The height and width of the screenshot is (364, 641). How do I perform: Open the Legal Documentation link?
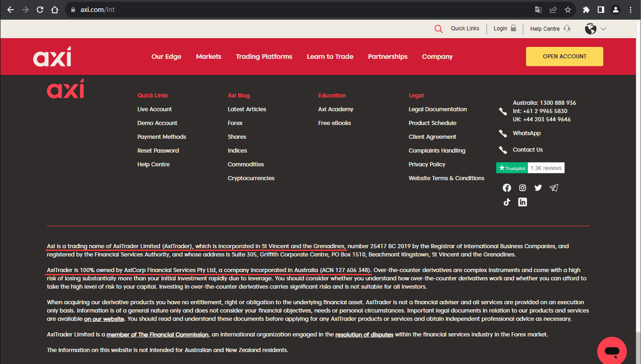pyautogui.click(x=438, y=109)
